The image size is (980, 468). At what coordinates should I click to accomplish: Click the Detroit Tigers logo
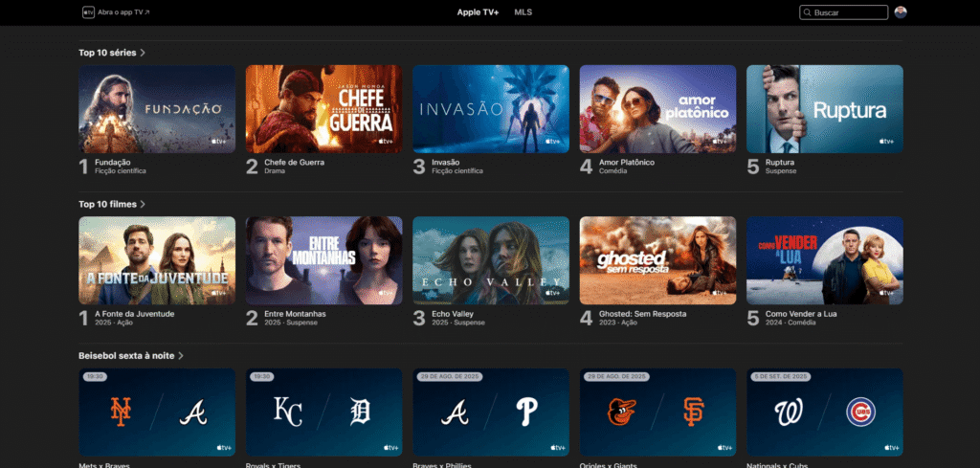click(361, 412)
